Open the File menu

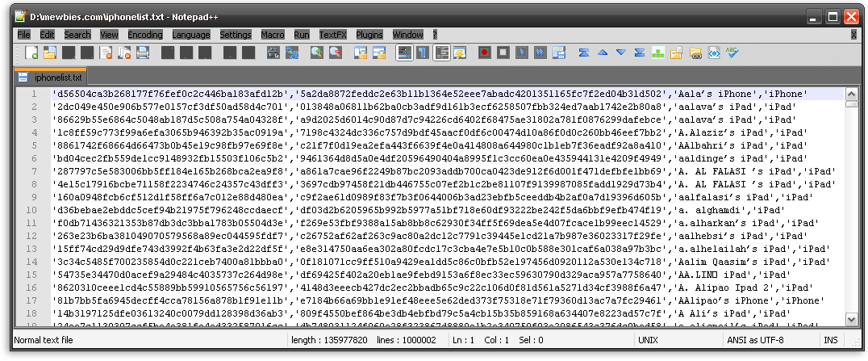click(24, 35)
